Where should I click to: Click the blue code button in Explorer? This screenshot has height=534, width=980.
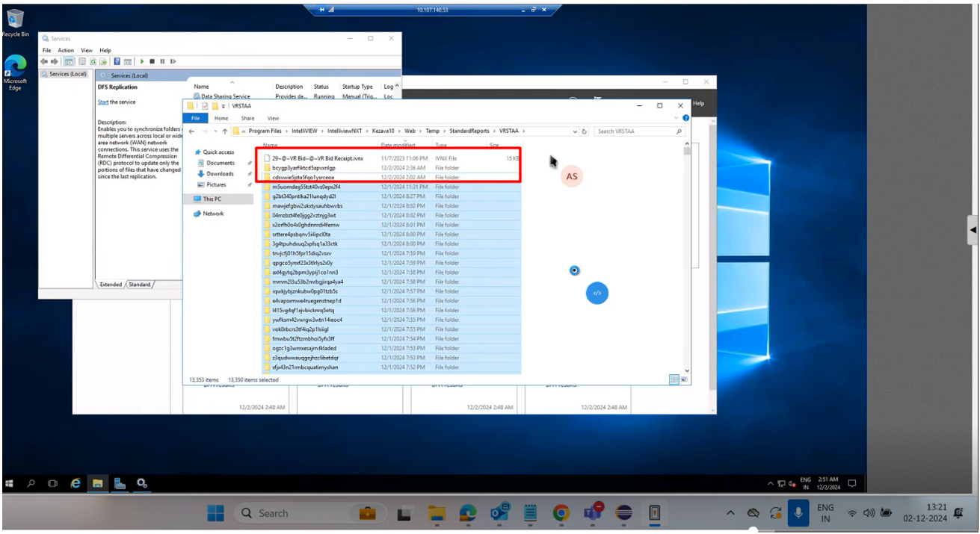pyautogui.click(x=597, y=293)
